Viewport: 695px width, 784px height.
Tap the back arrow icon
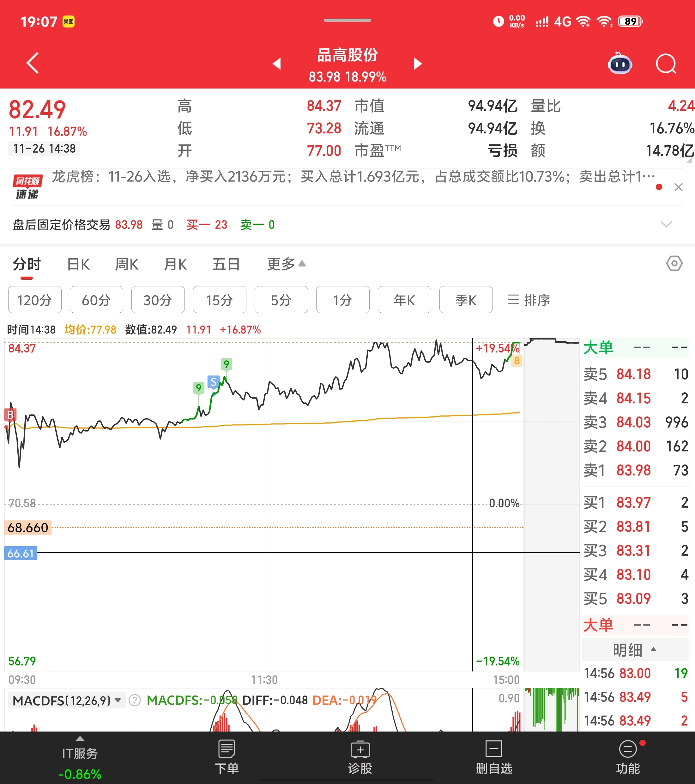(33, 63)
